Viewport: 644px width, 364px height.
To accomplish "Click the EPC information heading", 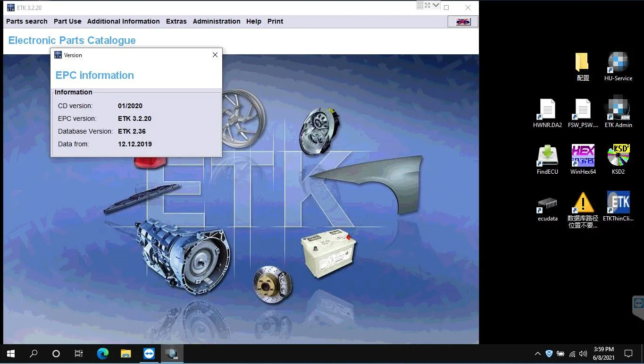I will click(95, 75).
